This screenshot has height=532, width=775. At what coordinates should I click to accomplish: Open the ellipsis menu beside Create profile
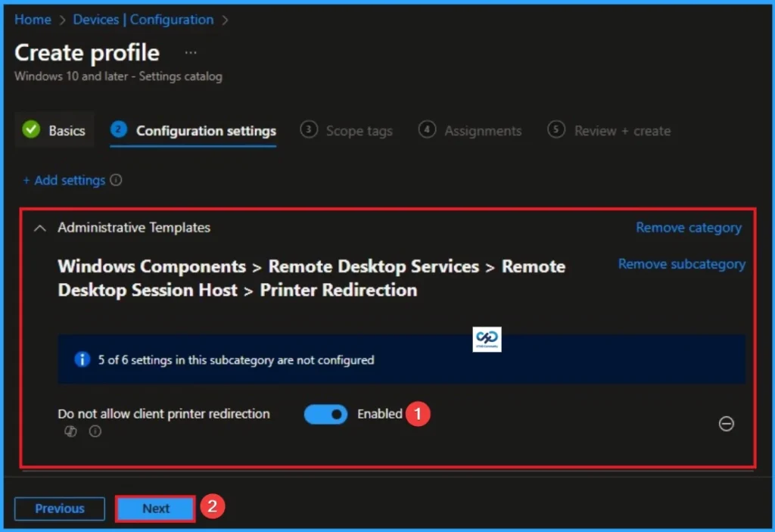coord(190,52)
